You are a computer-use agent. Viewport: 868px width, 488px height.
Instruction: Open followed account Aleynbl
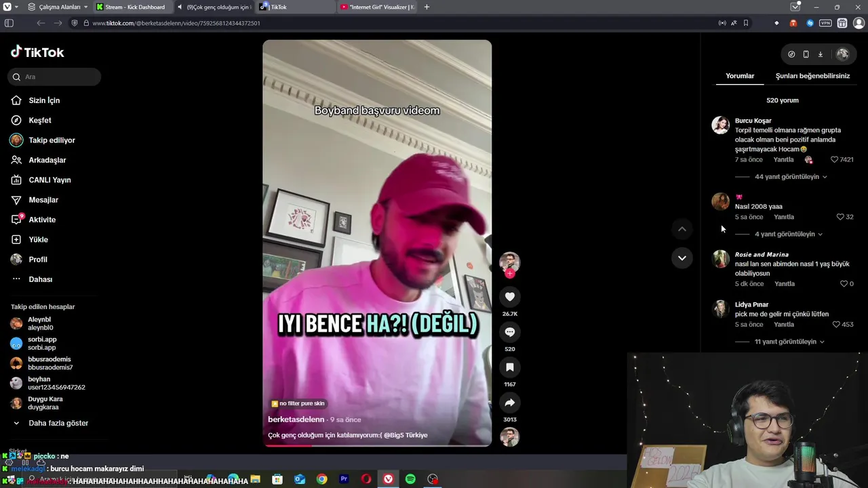tap(39, 323)
